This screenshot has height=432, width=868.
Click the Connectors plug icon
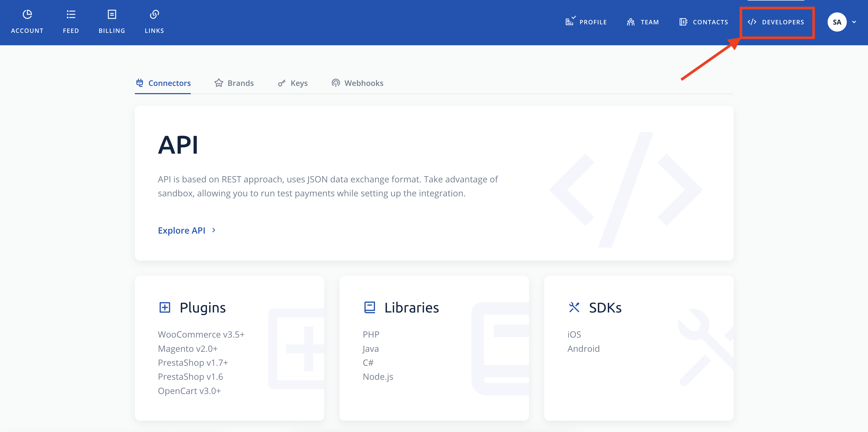click(x=139, y=83)
